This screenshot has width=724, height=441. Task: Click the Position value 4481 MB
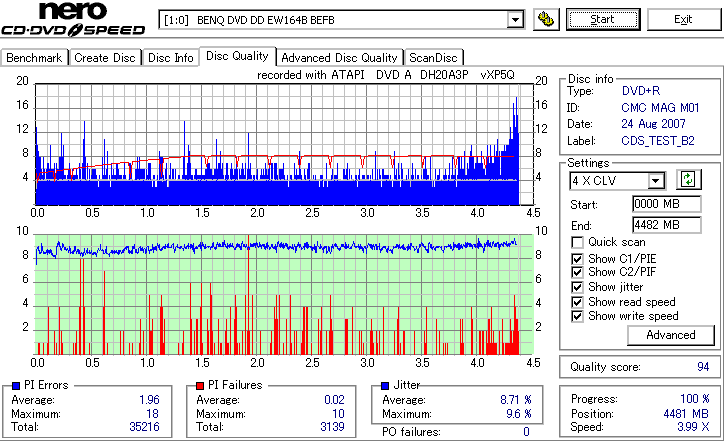click(686, 414)
